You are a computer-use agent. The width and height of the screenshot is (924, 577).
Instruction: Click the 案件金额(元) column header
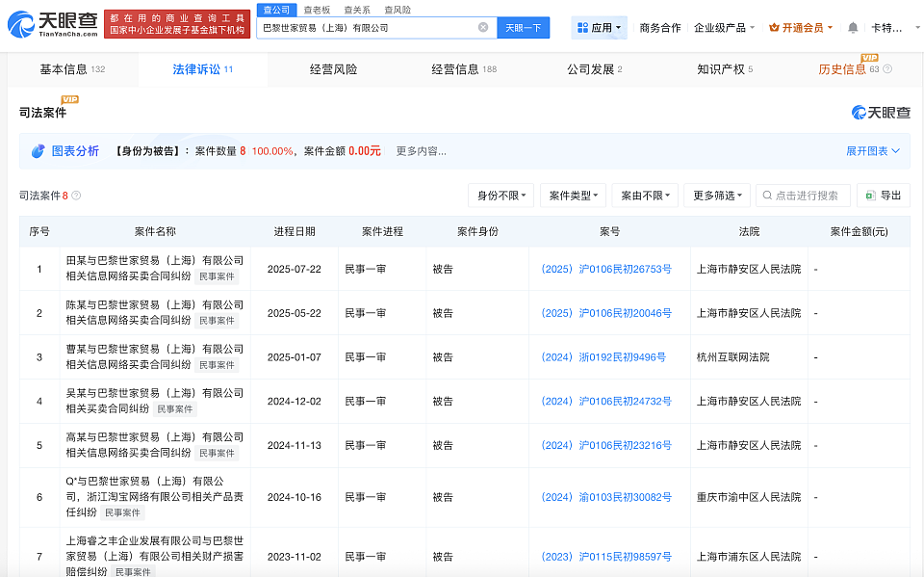click(x=859, y=231)
